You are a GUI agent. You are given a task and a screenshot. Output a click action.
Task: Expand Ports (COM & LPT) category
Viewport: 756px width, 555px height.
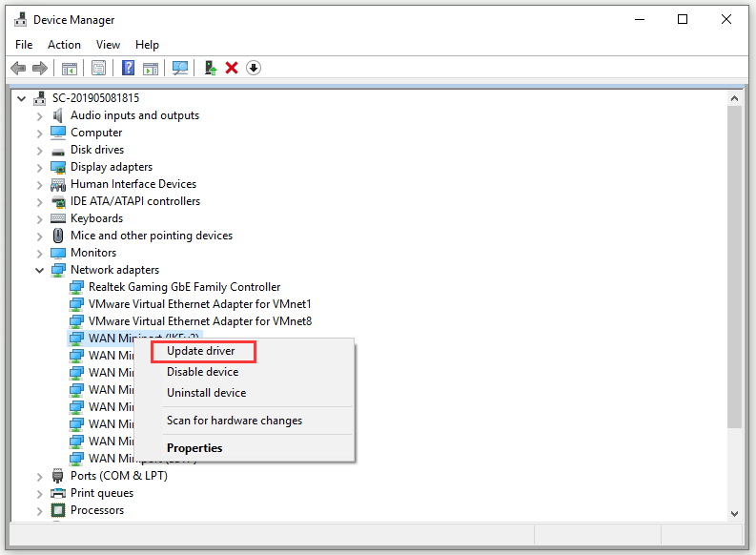point(40,476)
